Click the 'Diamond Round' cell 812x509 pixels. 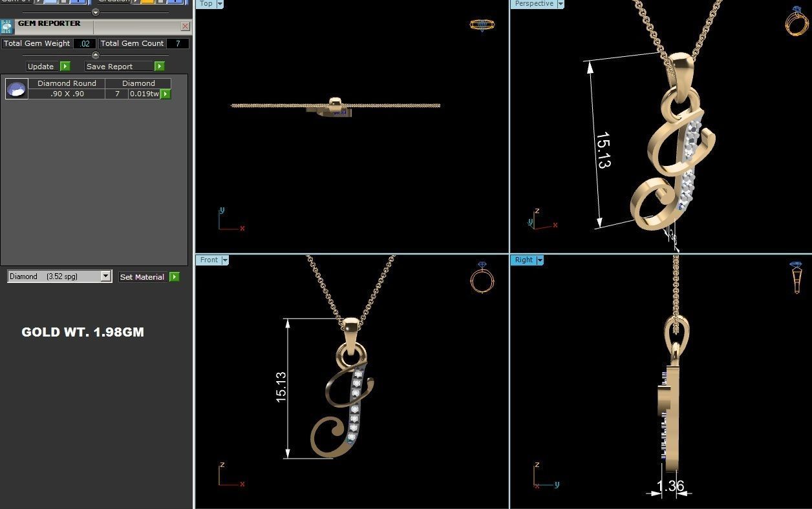tap(67, 83)
